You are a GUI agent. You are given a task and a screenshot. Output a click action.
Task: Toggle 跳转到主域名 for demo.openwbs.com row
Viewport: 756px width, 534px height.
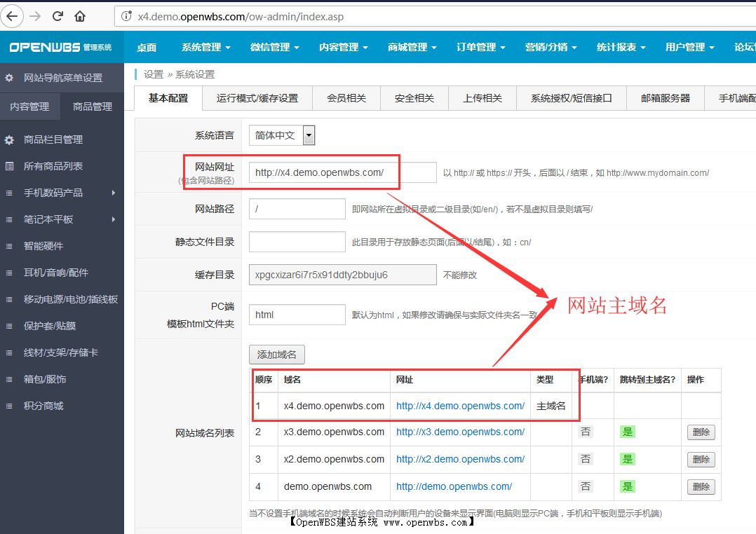pos(627,486)
